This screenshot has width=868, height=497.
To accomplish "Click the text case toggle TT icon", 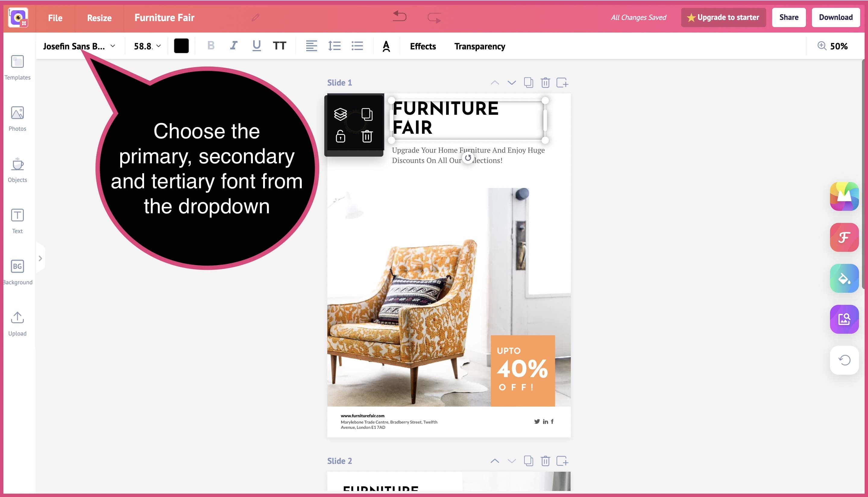I will coord(280,46).
